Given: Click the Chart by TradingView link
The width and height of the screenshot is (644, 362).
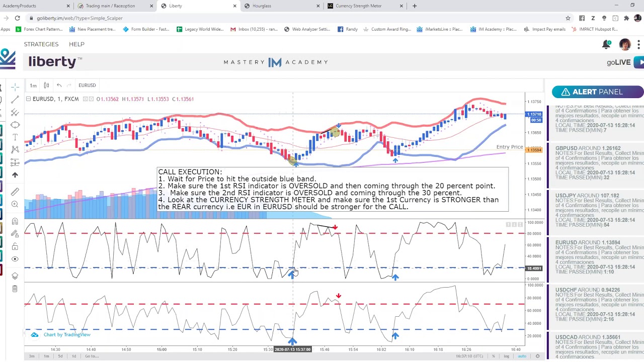Looking at the screenshot, I should click(x=67, y=335).
